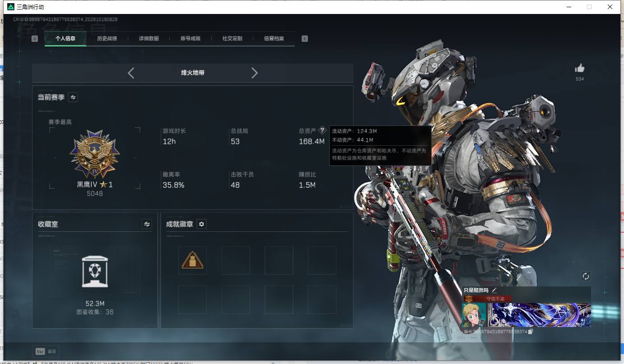Image resolution: width=624 pixels, height=364 pixels.
Task: Click the 赚损比 value 1.5M
Action: click(307, 185)
